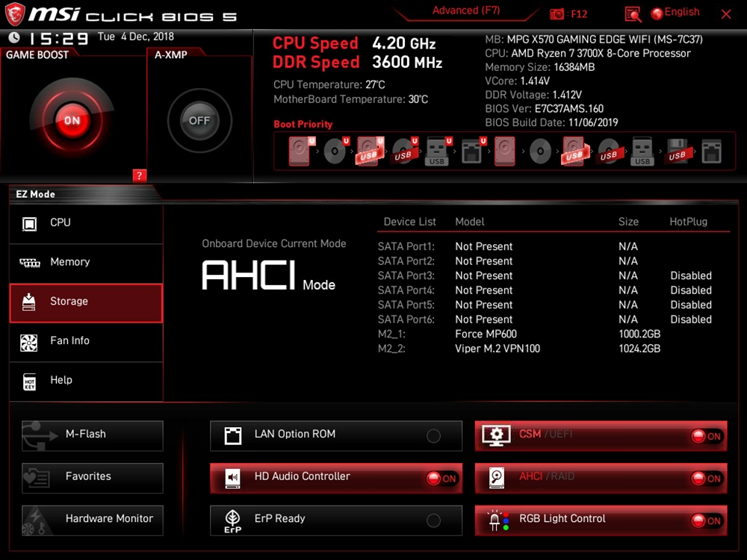Image resolution: width=747 pixels, height=560 pixels.
Task: Click the MSI dragon shield logo
Action: [x=15, y=14]
